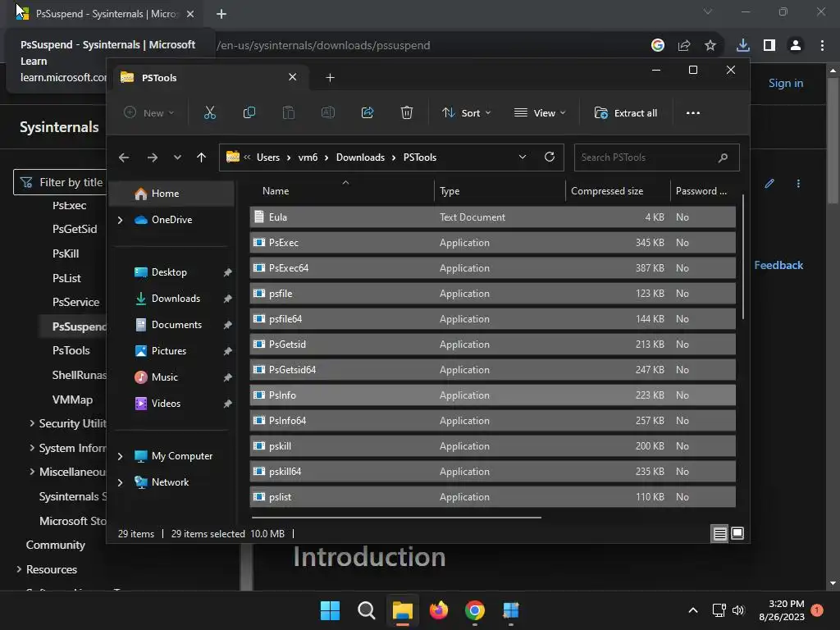Image resolution: width=840 pixels, height=630 pixels.
Task: Expand Network in navigation pane
Action: (x=120, y=482)
